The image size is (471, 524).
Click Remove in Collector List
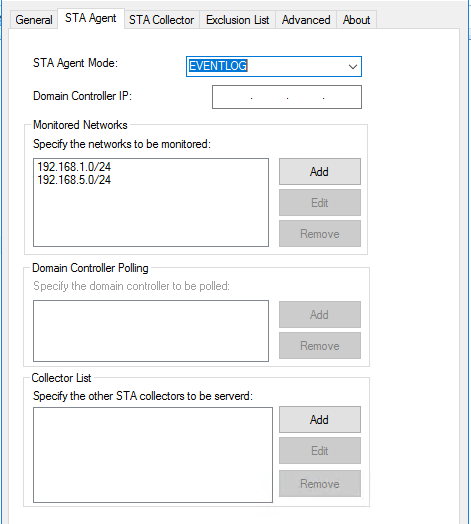coord(320,484)
